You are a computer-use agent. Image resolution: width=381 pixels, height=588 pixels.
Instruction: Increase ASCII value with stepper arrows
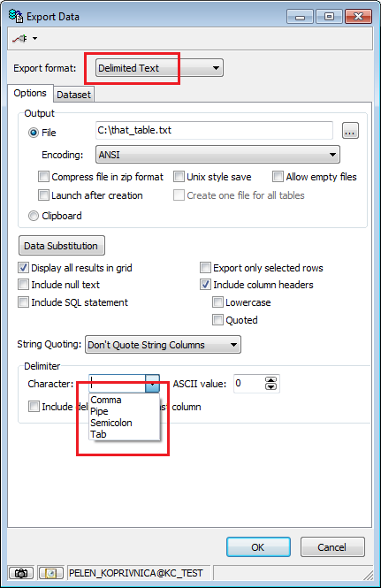271,380
